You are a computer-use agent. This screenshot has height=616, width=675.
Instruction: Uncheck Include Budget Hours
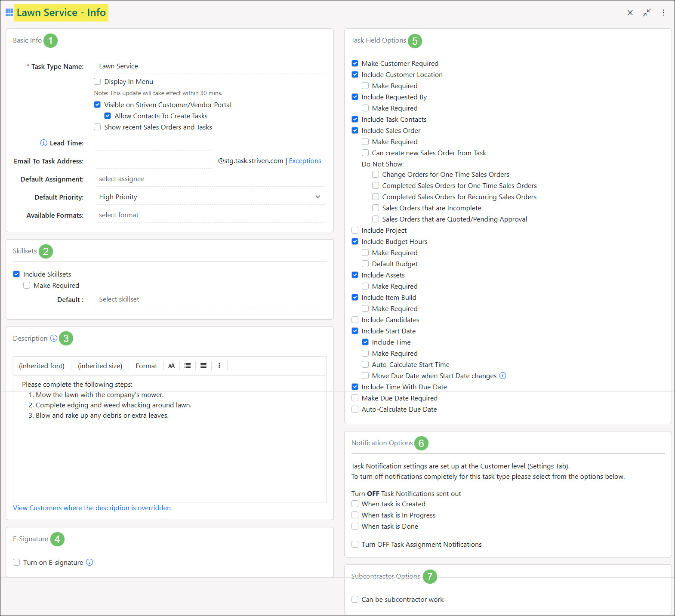click(x=355, y=241)
